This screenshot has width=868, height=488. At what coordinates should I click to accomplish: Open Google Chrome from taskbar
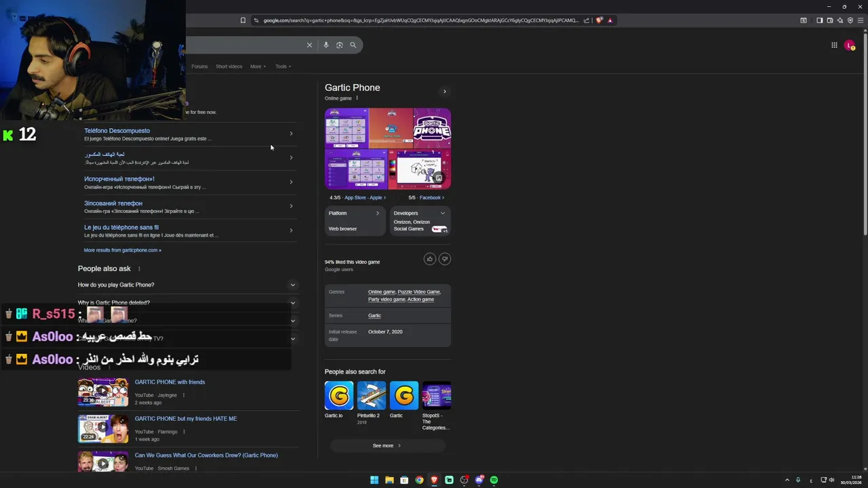419,480
